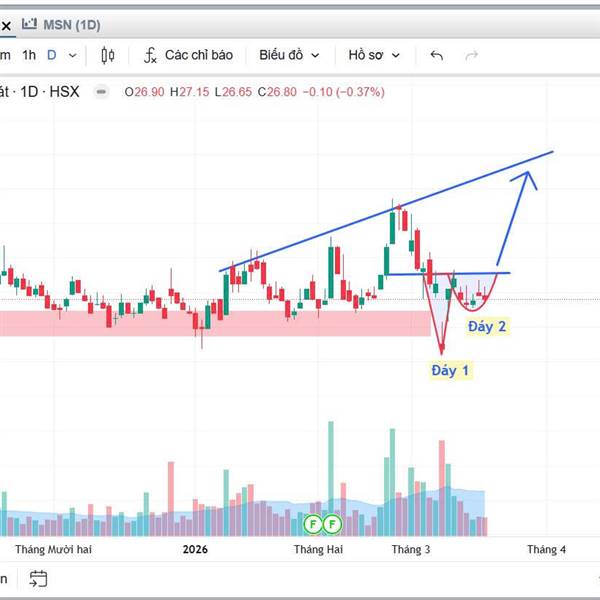Click the 2026 time axis label
Viewport: 600px width, 600px height.
coord(195,549)
